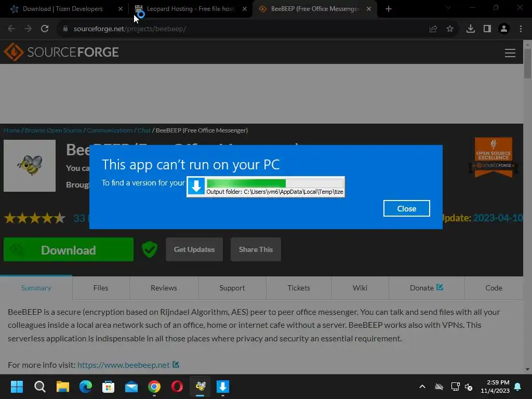Click the Get Updates button

(x=194, y=249)
